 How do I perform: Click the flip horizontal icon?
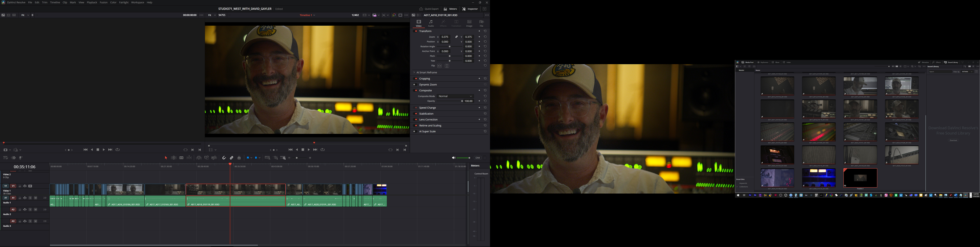439,66
